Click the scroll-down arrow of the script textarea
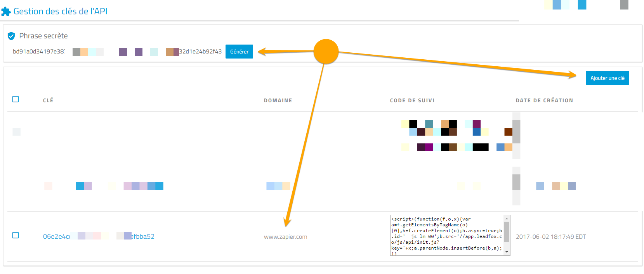 pos(507,252)
